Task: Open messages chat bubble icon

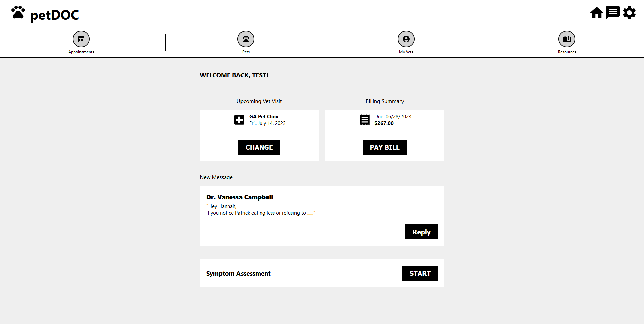Action: tap(612, 13)
